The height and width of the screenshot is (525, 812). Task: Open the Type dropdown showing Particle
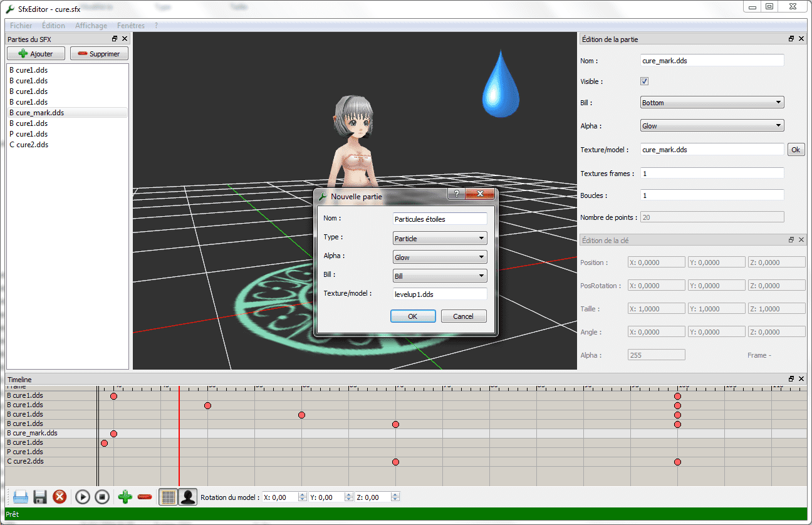tap(440, 239)
